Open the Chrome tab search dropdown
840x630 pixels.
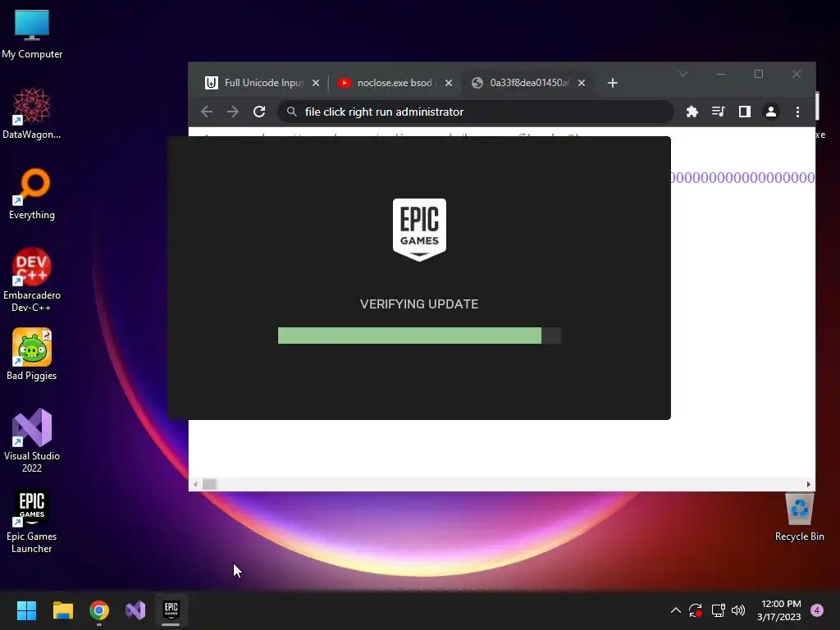point(683,74)
